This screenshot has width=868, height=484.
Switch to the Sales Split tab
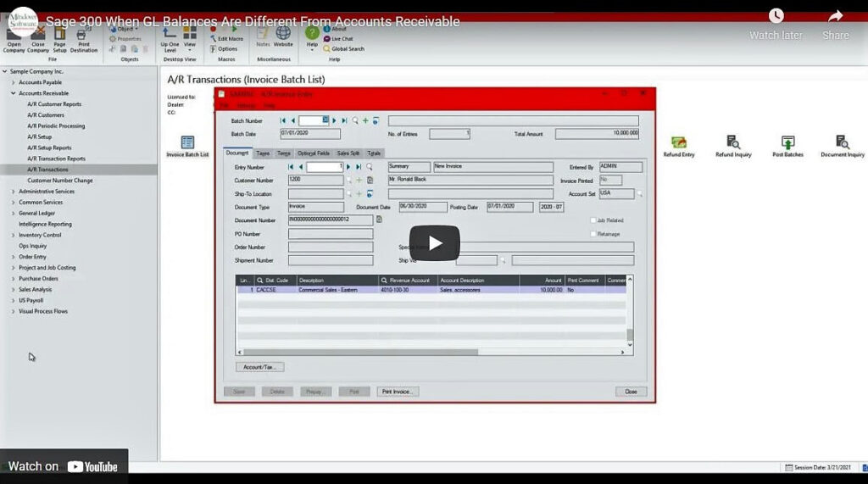(348, 153)
